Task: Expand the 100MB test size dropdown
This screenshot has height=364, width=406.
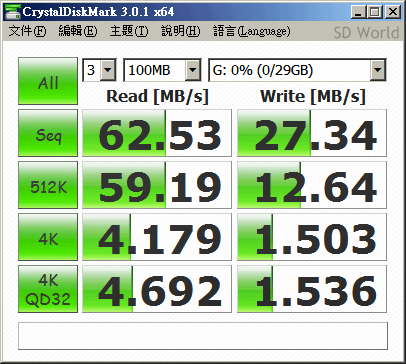Action: 193,70
